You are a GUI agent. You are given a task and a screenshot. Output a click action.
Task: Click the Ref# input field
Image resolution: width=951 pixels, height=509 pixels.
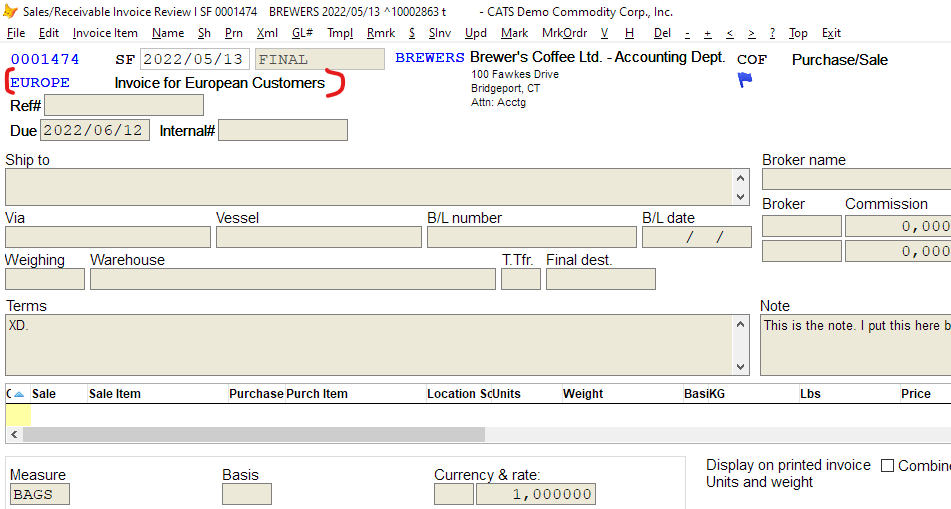click(x=124, y=106)
